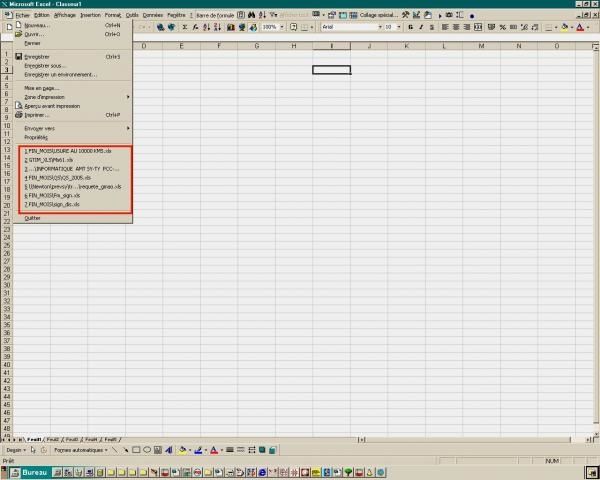Open recent file 'GTIM_XLS\PIb61.xls'
Viewport: 600px width, 480px height.
75,160
